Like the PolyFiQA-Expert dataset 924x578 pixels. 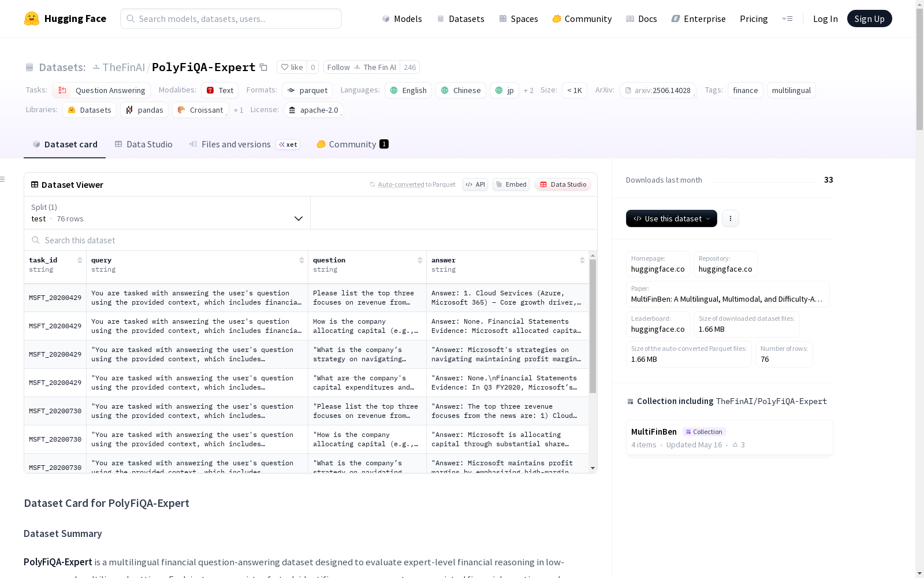pos(292,67)
